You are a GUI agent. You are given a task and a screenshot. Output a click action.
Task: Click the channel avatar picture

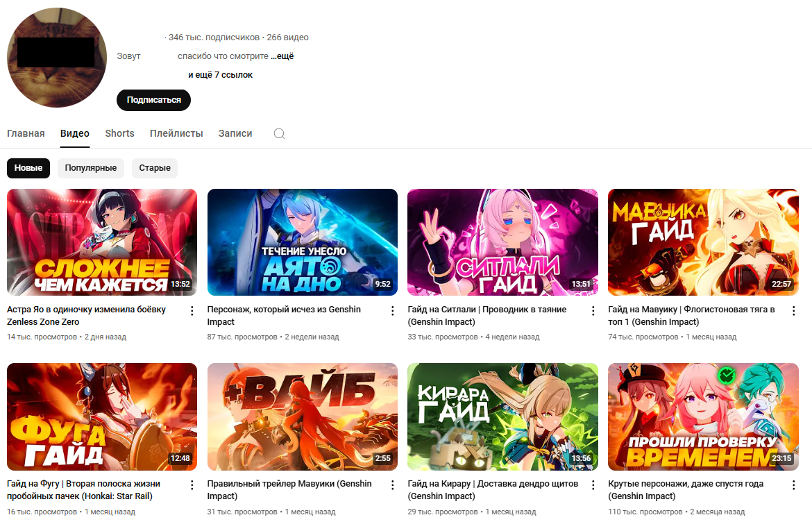(x=57, y=58)
